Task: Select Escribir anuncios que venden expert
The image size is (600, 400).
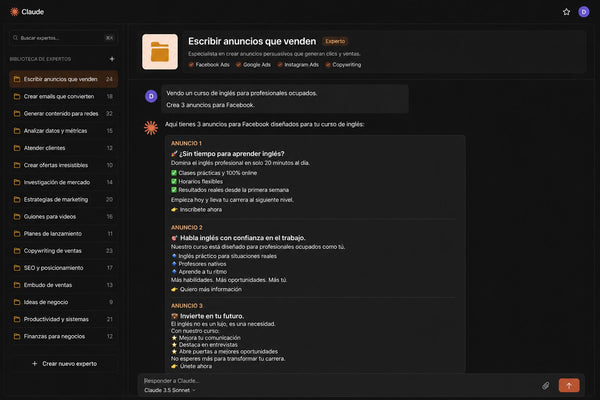Action: tap(64, 79)
